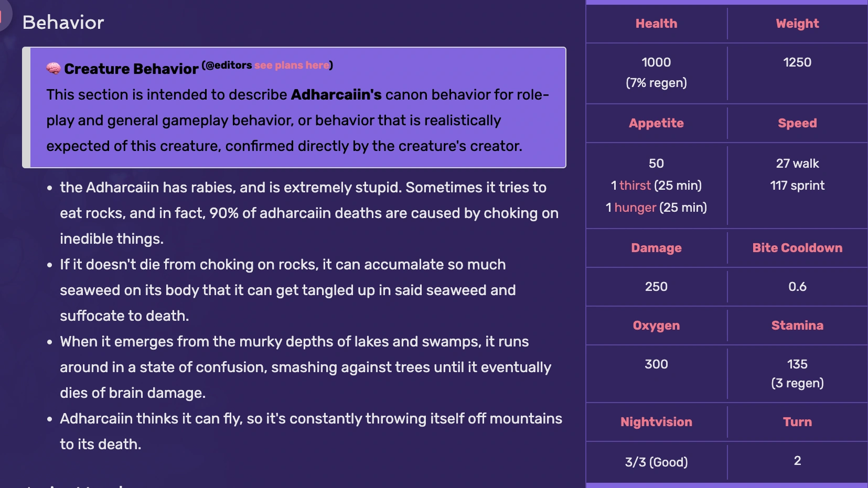This screenshot has height=488, width=868.
Task: Click the brain emoji beside Creature Behavior
Action: [x=53, y=68]
